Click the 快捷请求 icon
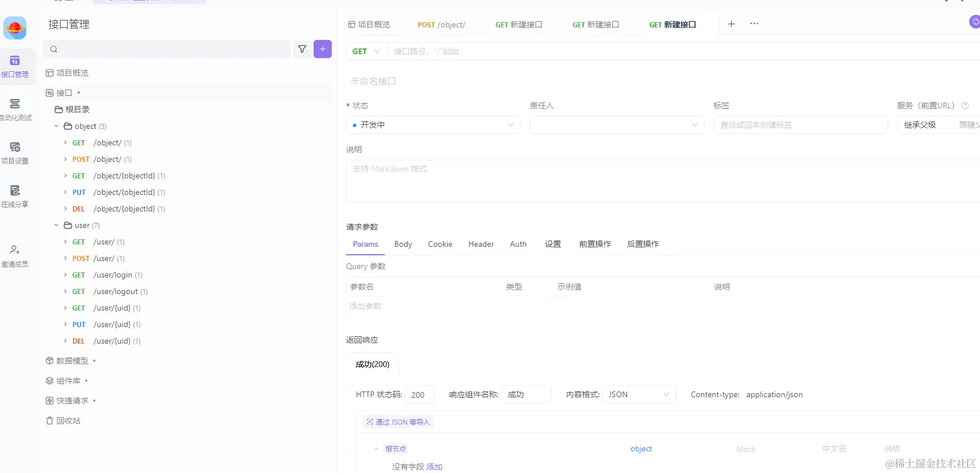The height and width of the screenshot is (473, 980). click(x=50, y=401)
